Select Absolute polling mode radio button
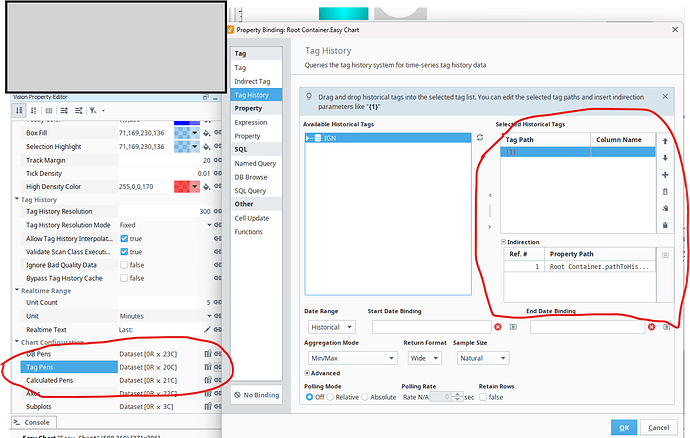Screen dimensions: 690x438 click(364, 397)
